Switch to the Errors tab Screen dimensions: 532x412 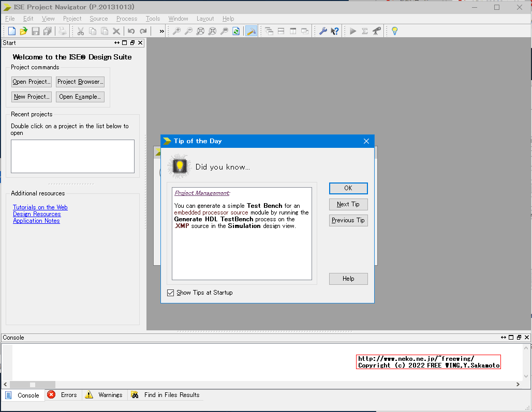(x=63, y=395)
